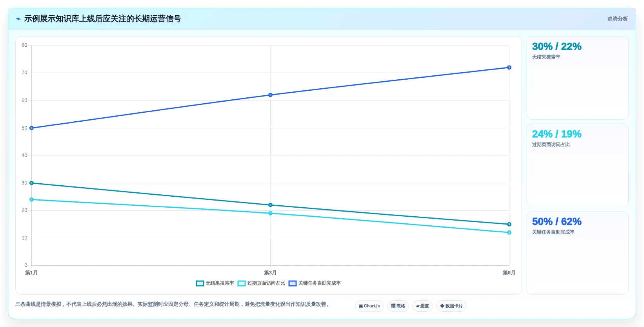Toggle the 关键任务自助完成率 legend color box

click(x=293, y=283)
